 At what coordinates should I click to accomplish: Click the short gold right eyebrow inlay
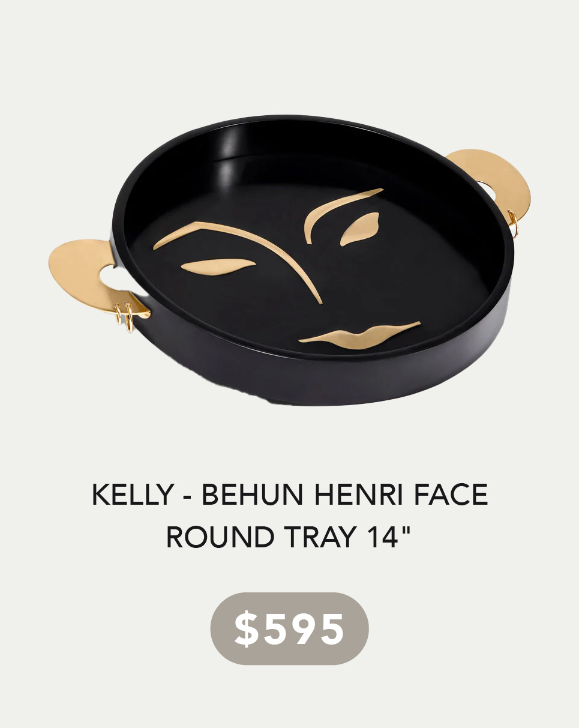tap(340, 213)
